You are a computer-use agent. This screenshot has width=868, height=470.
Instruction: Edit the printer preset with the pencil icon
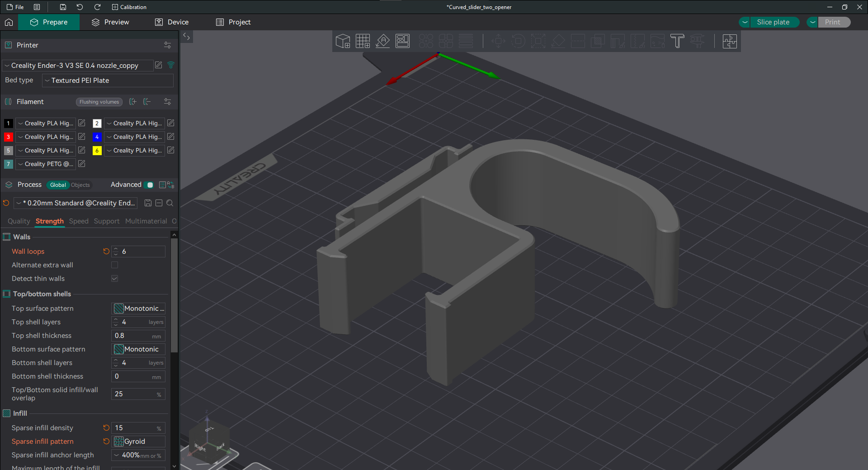[x=159, y=65]
